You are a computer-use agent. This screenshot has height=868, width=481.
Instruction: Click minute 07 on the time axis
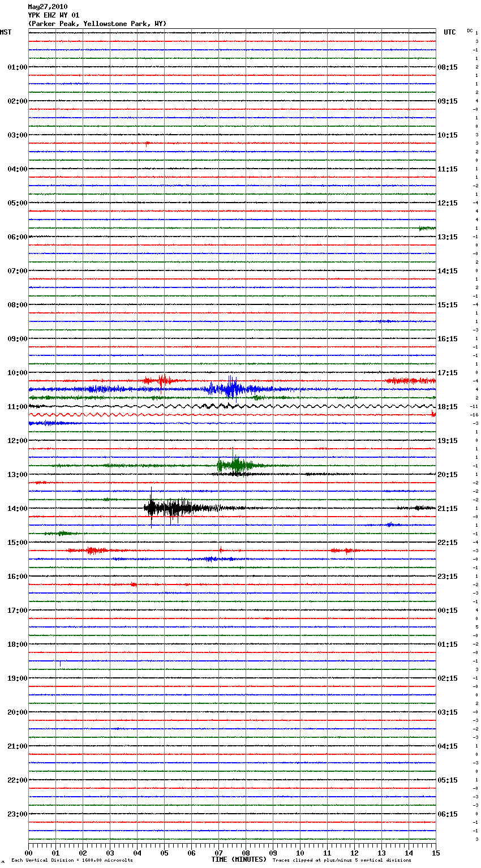coord(218,853)
